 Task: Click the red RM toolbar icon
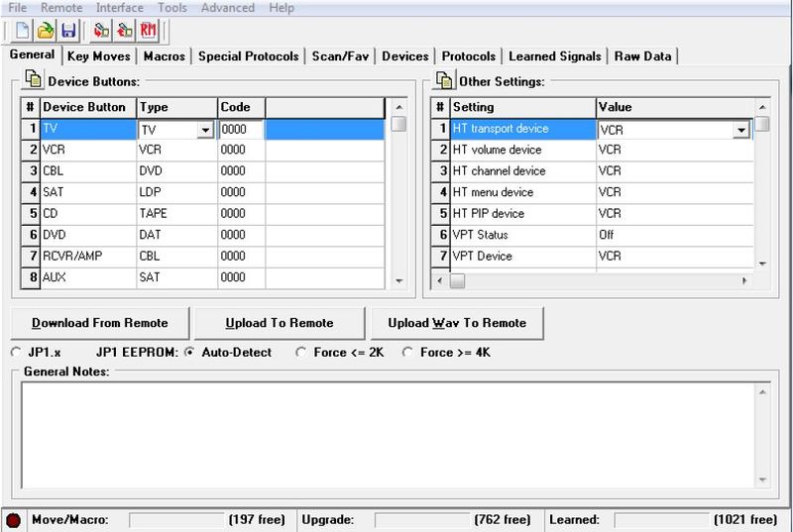coord(148,31)
